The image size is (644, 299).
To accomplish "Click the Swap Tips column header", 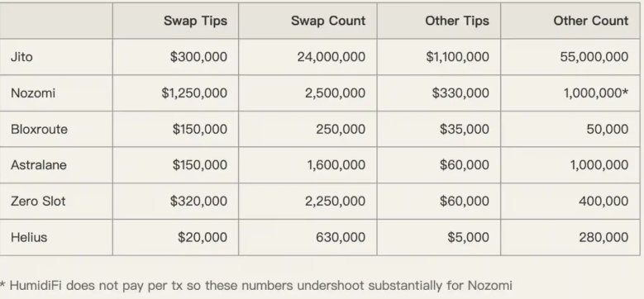I will coord(195,21).
